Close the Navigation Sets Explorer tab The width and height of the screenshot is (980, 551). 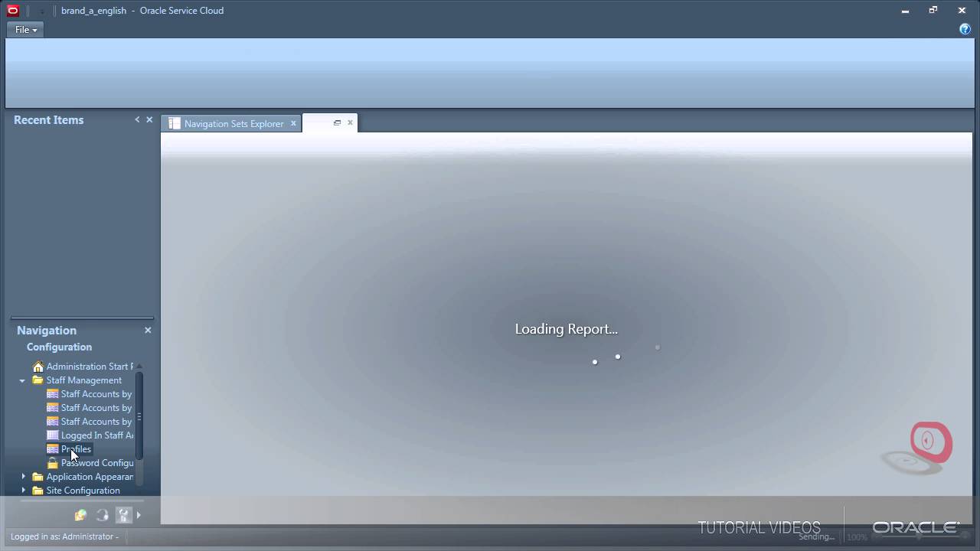coord(292,123)
